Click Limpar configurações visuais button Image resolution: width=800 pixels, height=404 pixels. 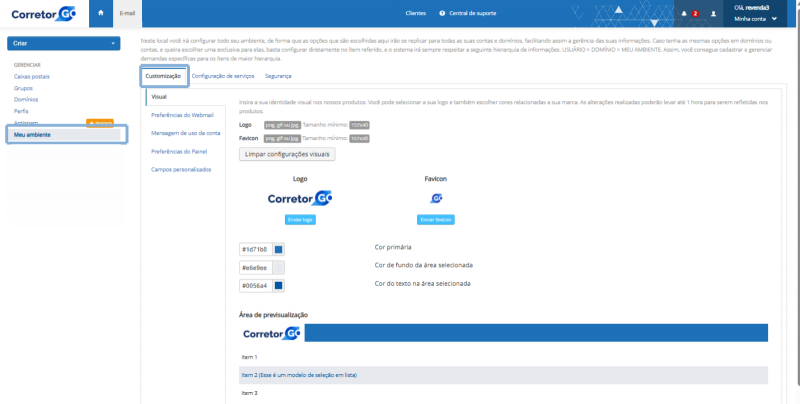click(x=287, y=154)
